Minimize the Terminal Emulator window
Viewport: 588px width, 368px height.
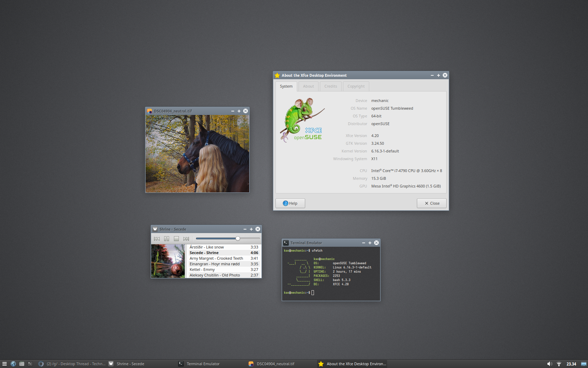[364, 243]
